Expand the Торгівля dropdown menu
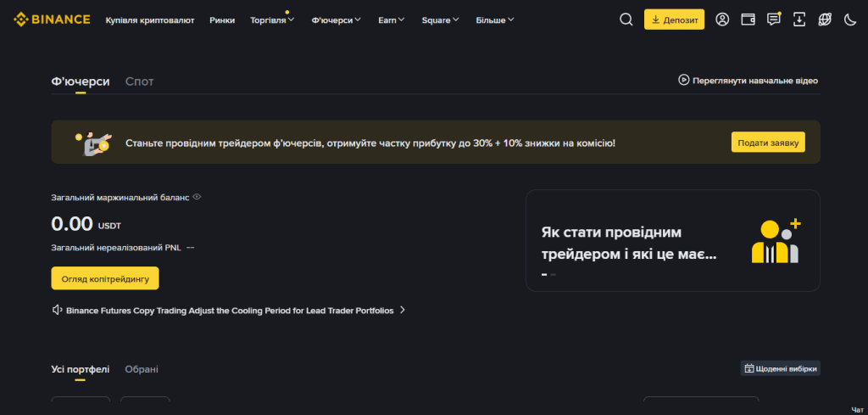This screenshot has width=868, height=415. pos(272,20)
